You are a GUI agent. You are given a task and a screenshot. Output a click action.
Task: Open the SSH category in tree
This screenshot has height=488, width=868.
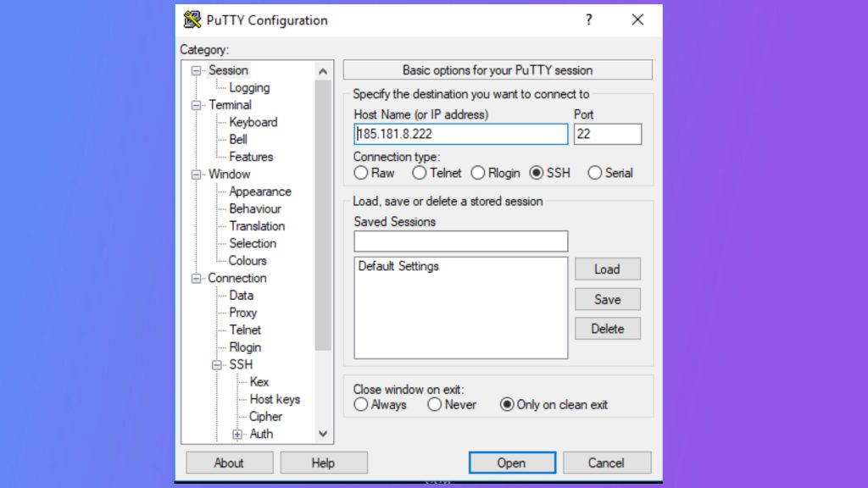pyautogui.click(x=241, y=364)
